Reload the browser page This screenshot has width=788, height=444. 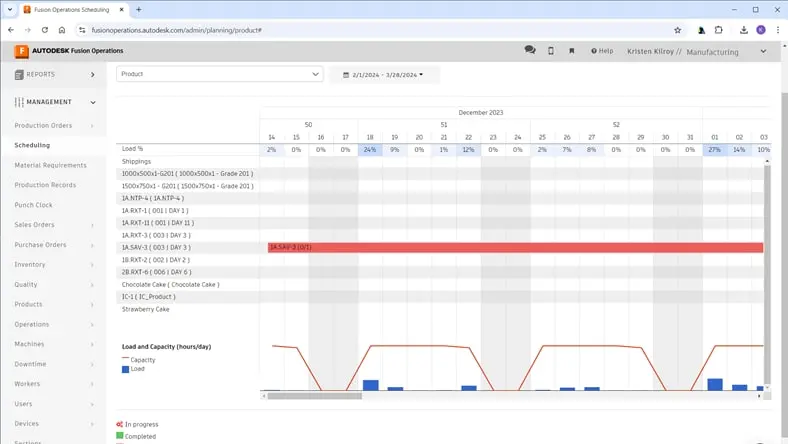[45, 30]
